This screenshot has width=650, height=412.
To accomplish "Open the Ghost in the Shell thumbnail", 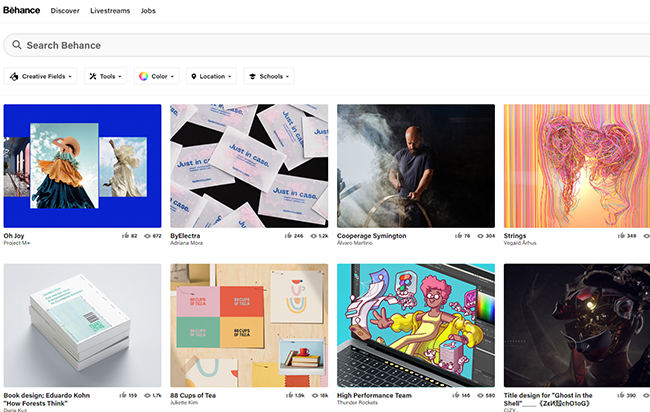I will pos(577,325).
